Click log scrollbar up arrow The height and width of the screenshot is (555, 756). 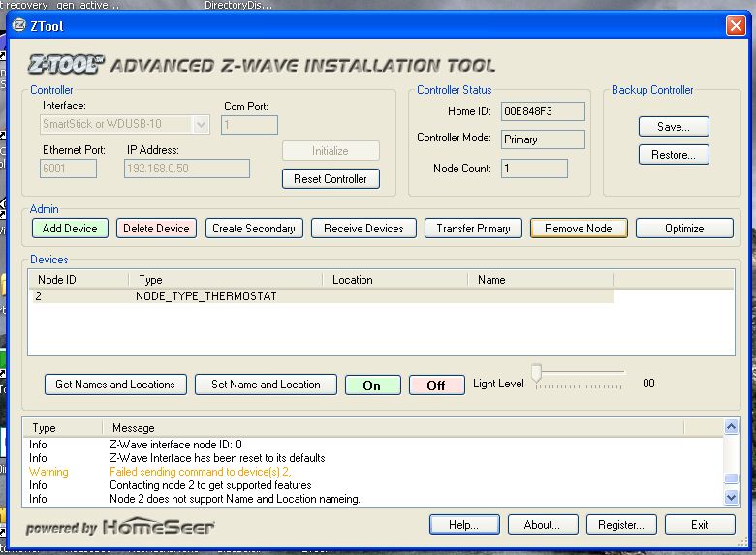731,427
